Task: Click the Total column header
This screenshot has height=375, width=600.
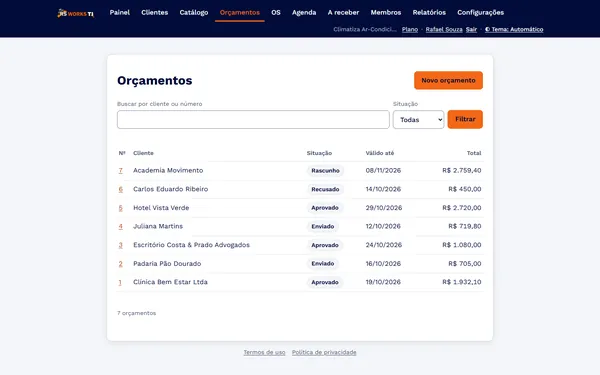Action: [474, 153]
